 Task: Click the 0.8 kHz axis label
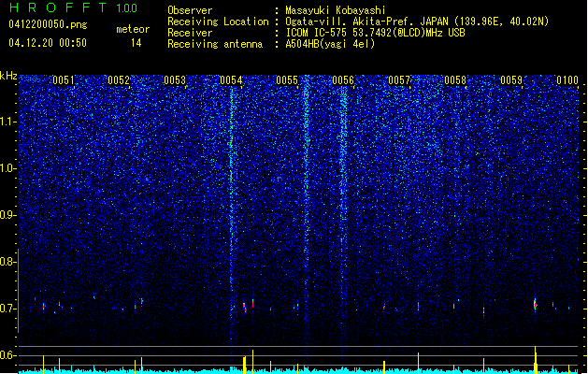(8, 262)
